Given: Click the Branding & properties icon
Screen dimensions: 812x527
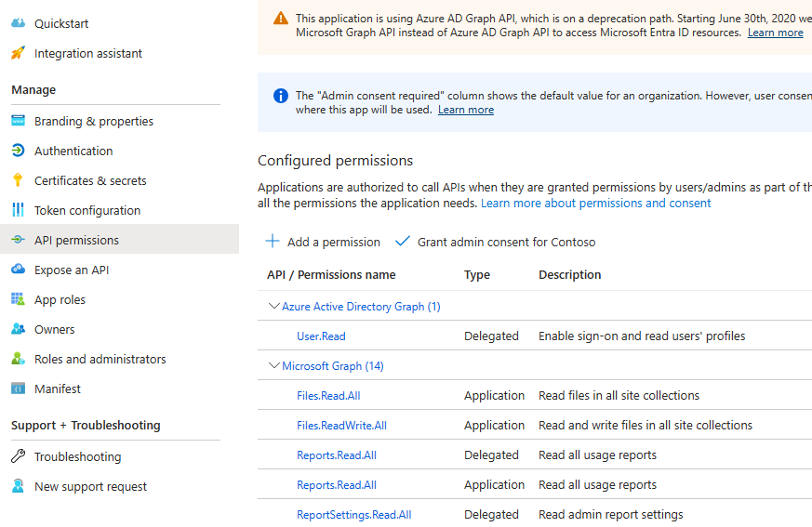Looking at the screenshot, I should pos(18,121).
